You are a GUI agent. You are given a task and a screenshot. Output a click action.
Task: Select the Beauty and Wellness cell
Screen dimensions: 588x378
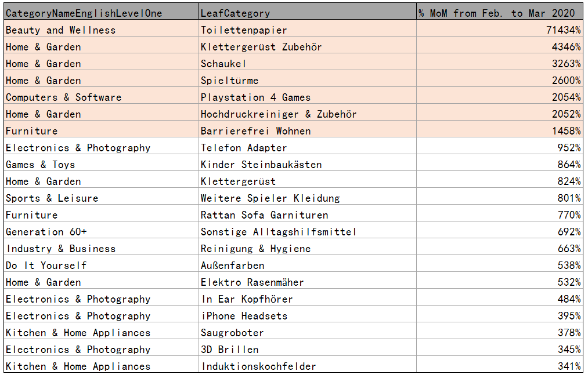click(61, 30)
